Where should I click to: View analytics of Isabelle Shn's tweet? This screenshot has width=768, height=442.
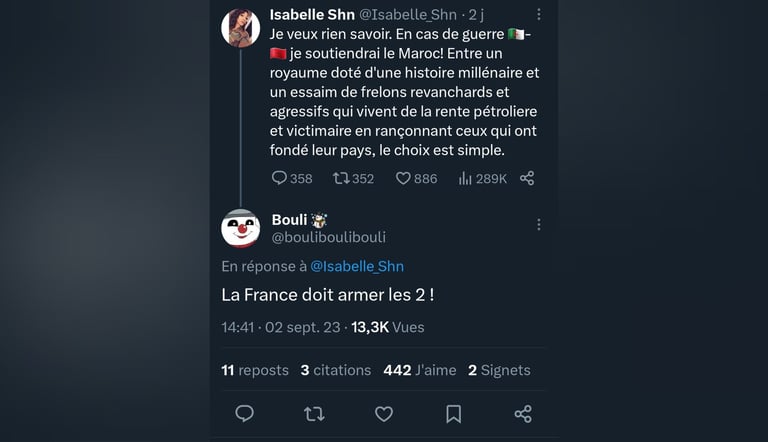click(x=466, y=178)
